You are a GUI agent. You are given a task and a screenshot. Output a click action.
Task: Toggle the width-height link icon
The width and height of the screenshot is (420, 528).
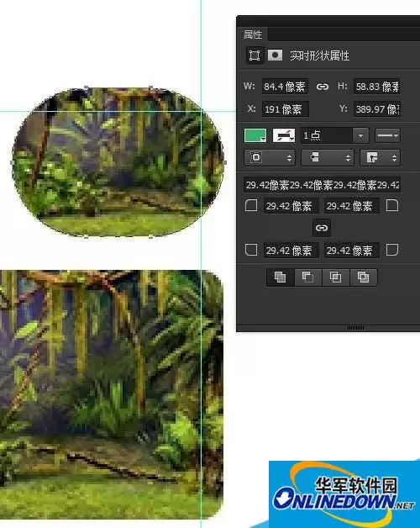[x=322, y=87]
